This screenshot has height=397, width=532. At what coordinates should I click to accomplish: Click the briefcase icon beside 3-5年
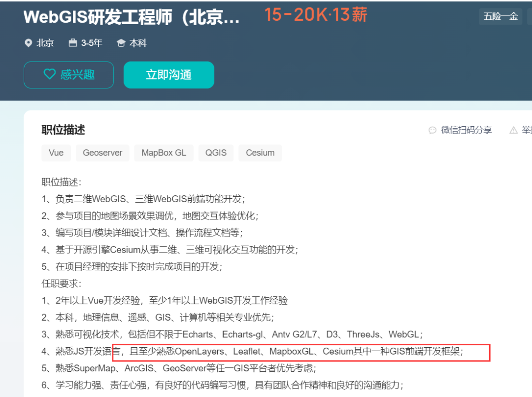[x=72, y=43]
